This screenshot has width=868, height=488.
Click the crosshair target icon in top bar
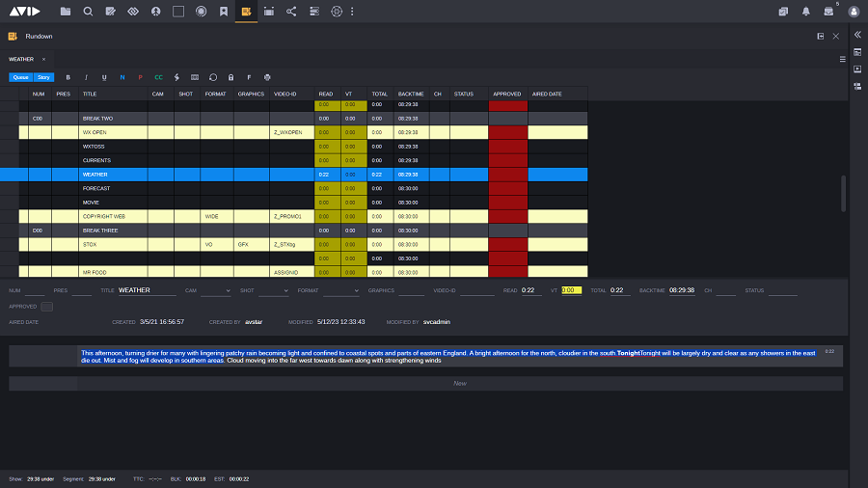click(x=337, y=11)
